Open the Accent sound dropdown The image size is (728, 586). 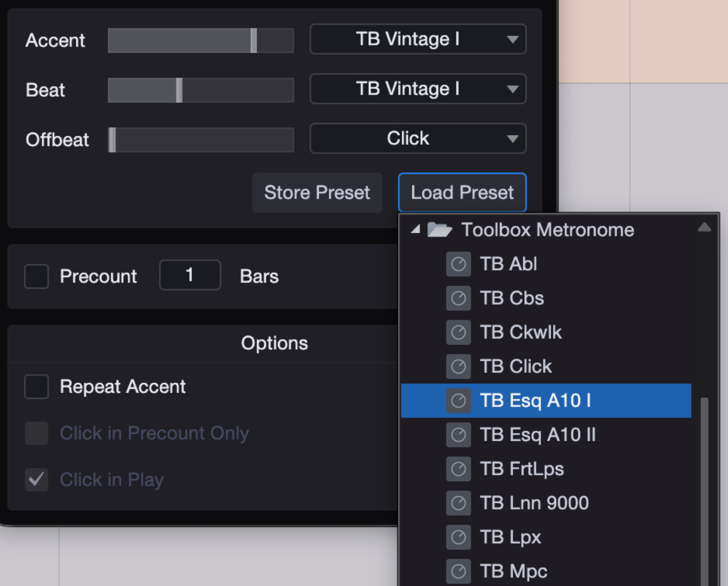pyautogui.click(x=418, y=39)
